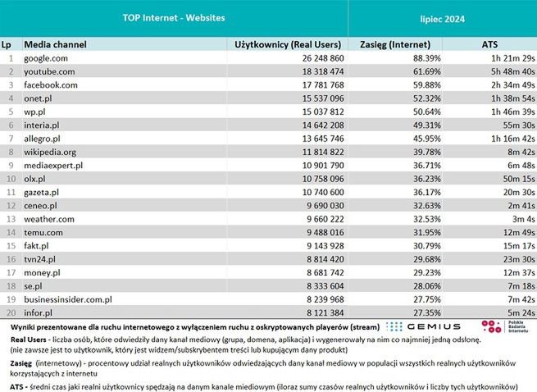The image size is (537, 392).
Task: Select the google.com row entry
Action: click(51, 58)
